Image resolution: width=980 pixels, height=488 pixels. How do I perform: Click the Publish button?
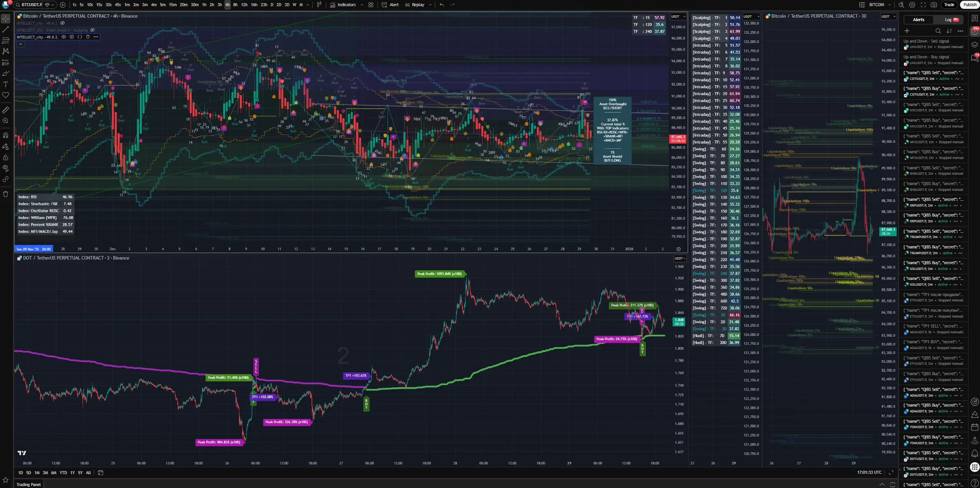(969, 5)
